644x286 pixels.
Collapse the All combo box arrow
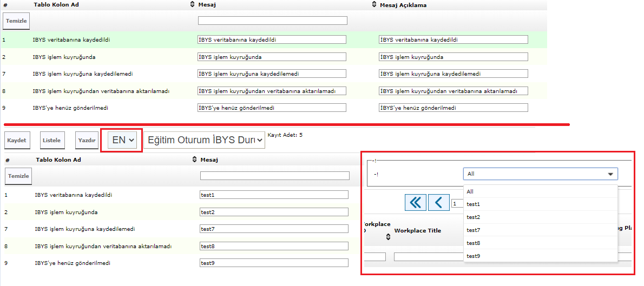(x=610, y=174)
